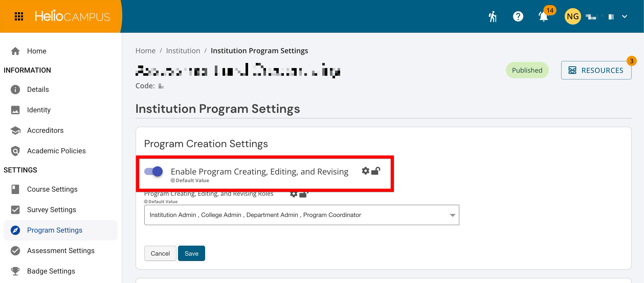Open the Program Roles dropdown
Viewport: 644px width, 283px height.
click(301, 215)
